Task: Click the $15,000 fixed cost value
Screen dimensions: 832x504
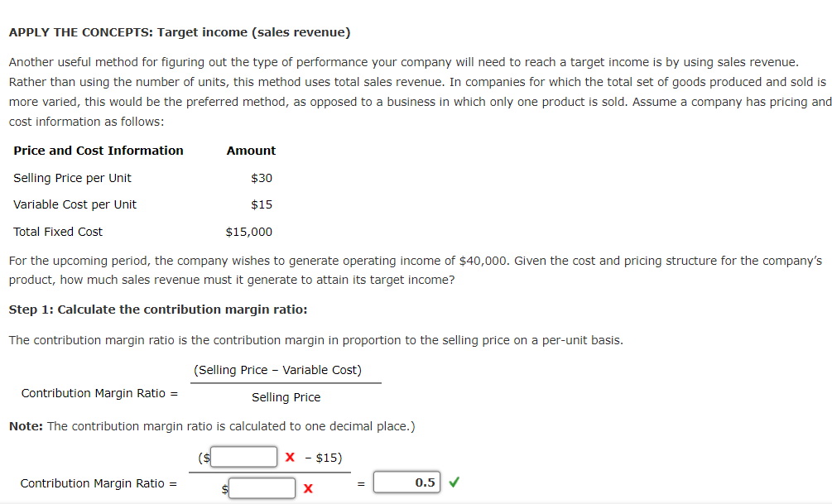Action: tap(249, 232)
